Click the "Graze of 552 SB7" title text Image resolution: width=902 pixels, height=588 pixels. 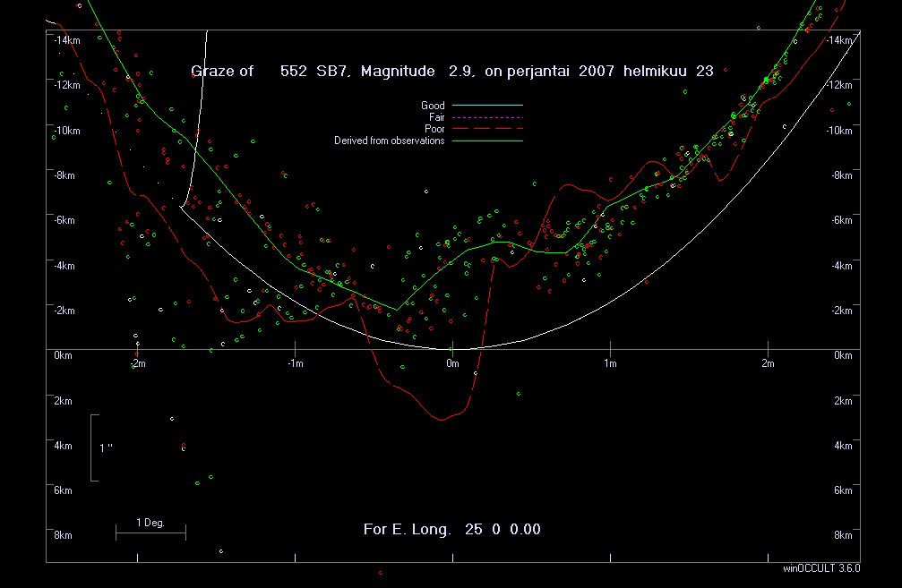[270, 71]
